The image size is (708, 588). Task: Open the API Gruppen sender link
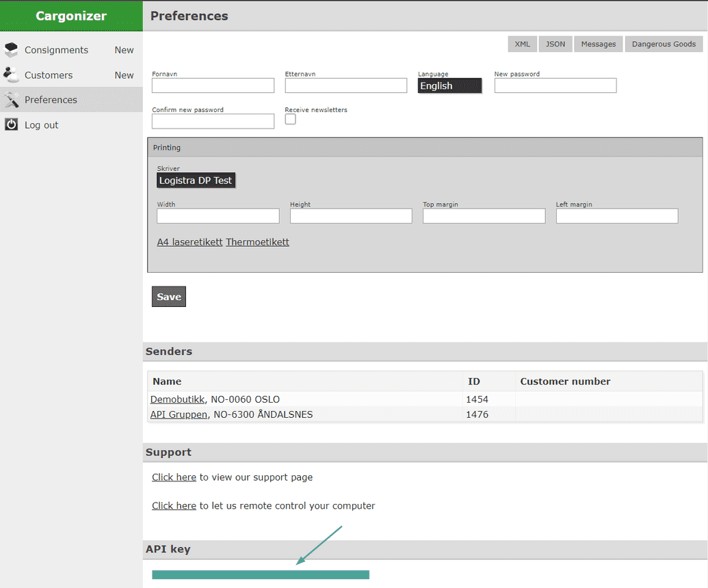pyautogui.click(x=179, y=414)
